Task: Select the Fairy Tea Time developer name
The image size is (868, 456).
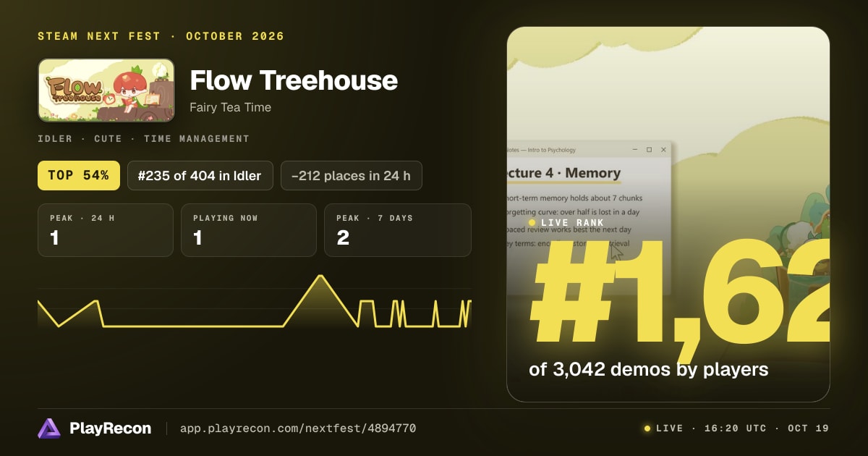Action: tap(230, 107)
